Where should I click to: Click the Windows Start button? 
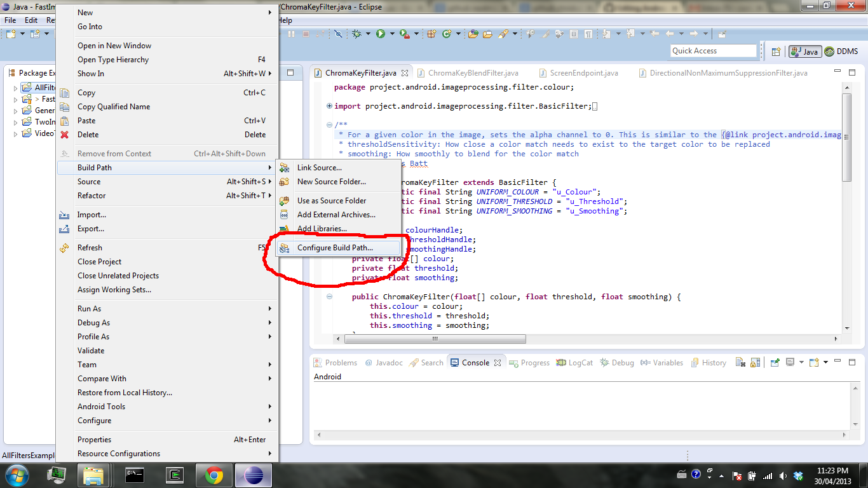pos(17,475)
